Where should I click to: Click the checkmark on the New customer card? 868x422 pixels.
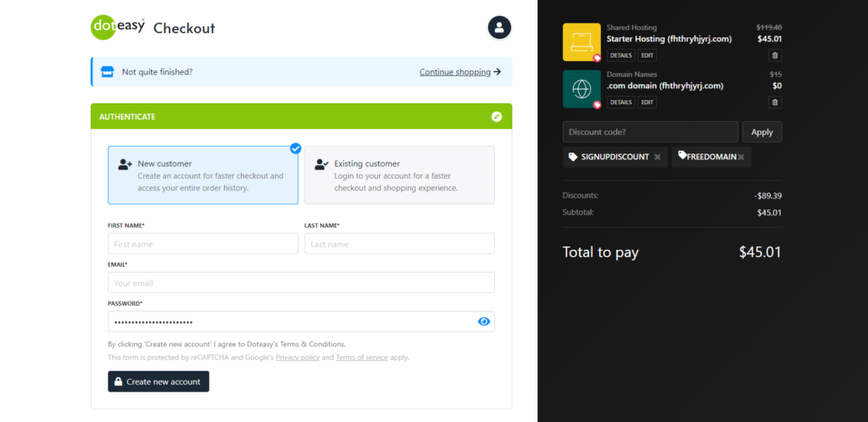296,148
